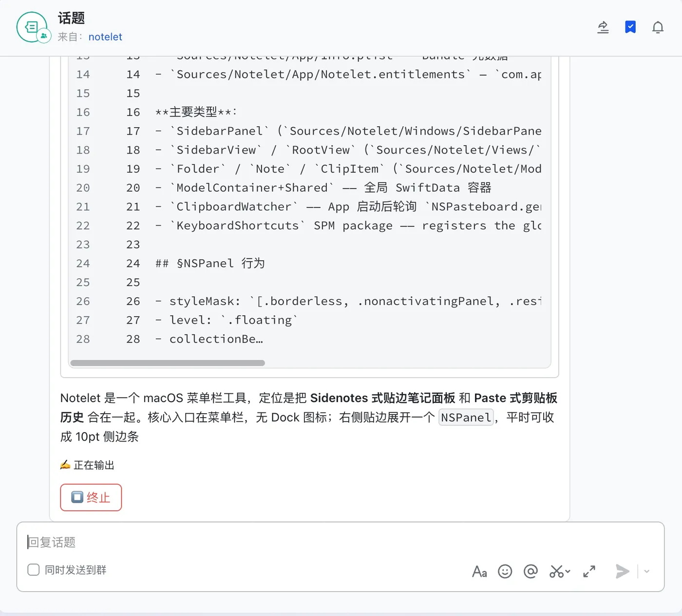
Task: Click the 'Folder / Note / ClipItem' line
Action: [348, 169]
